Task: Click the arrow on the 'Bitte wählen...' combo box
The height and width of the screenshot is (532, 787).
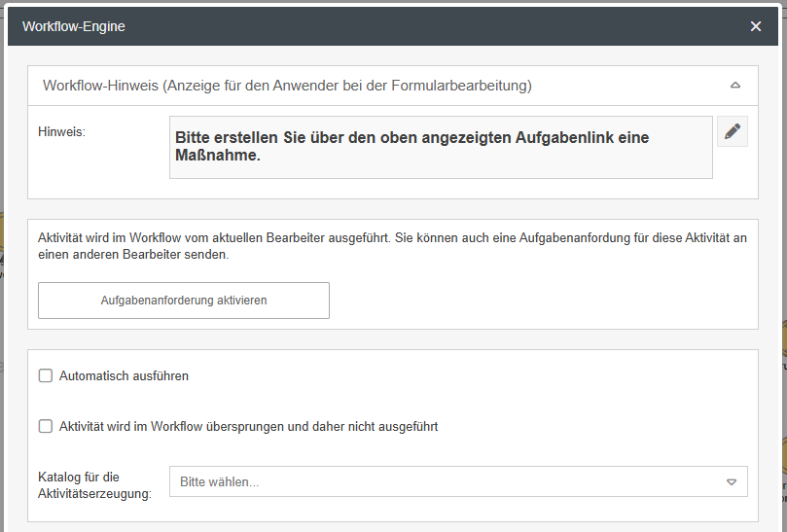Action: [732, 481]
